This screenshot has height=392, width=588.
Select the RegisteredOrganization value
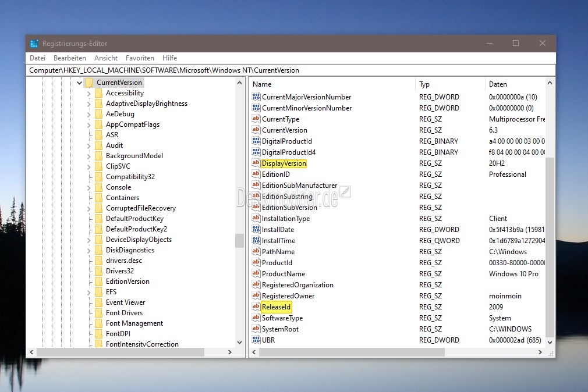click(x=297, y=285)
